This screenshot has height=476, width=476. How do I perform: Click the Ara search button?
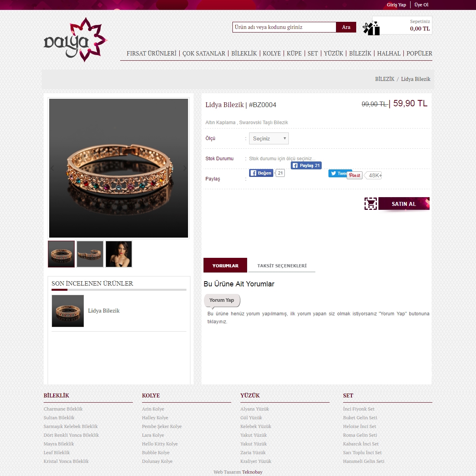346,27
